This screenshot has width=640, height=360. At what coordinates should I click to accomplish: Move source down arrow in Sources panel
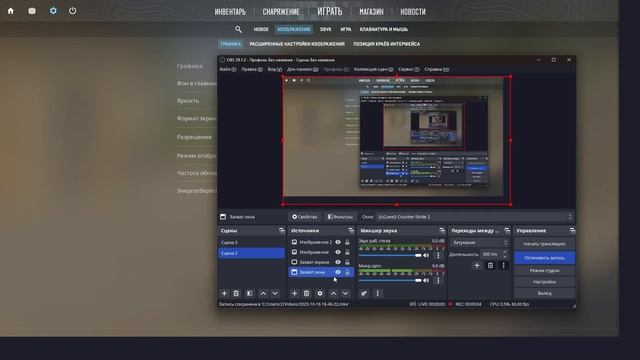click(x=345, y=293)
